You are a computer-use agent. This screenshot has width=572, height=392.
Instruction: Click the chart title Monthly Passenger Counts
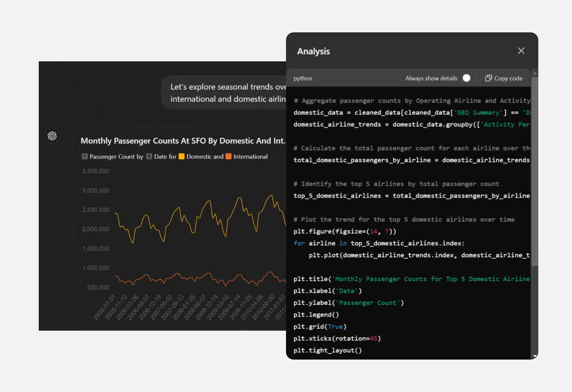click(x=183, y=141)
